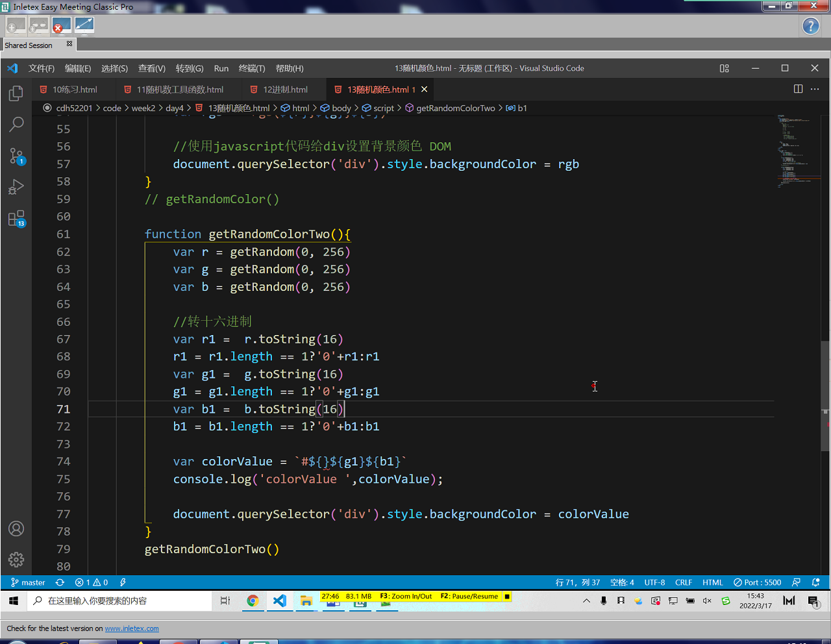Open the 查看(V) menu
The width and height of the screenshot is (831, 644).
[152, 68]
